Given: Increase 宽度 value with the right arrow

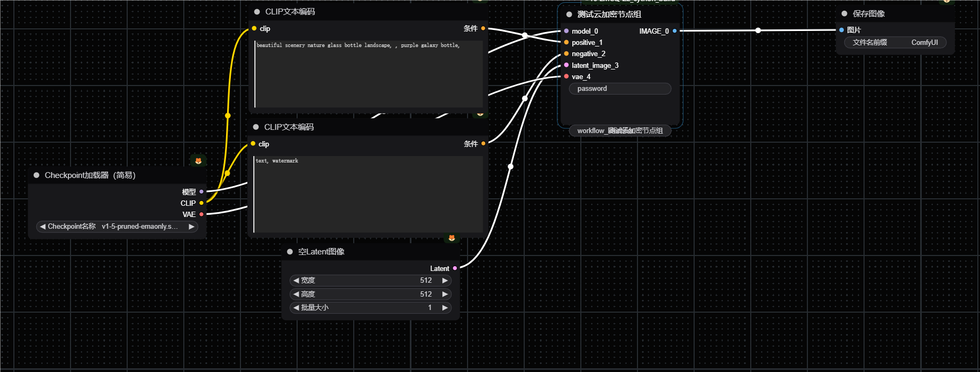Looking at the screenshot, I should [445, 281].
